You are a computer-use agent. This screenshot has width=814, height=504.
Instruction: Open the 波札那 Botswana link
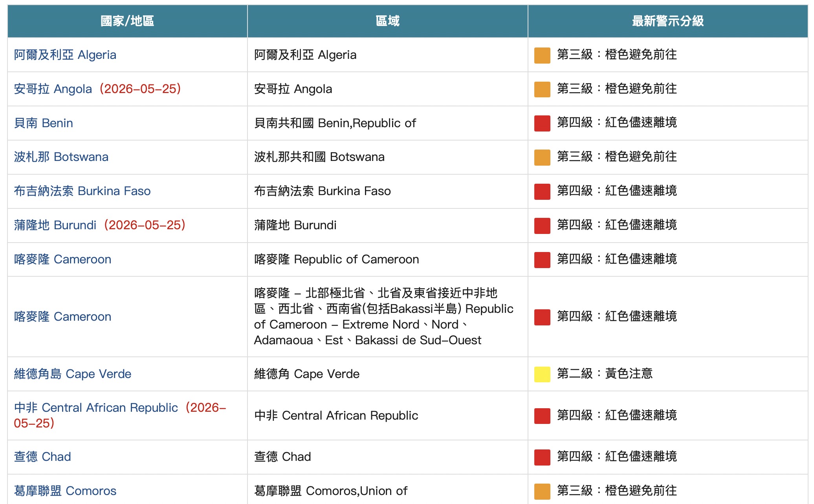(x=61, y=157)
